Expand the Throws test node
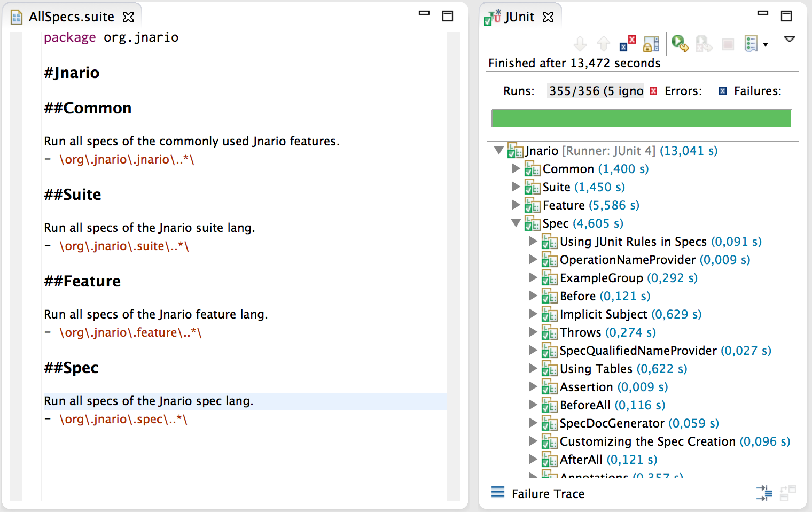 click(x=533, y=332)
